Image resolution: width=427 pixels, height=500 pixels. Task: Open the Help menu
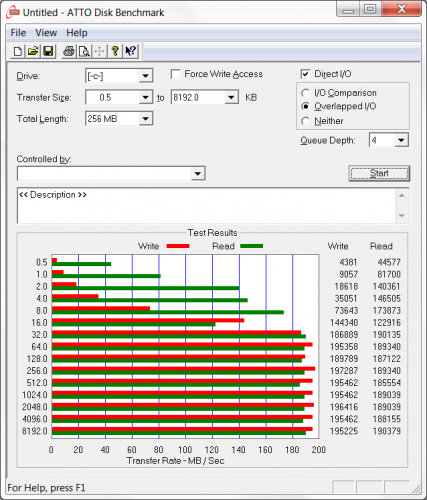[x=77, y=33]
